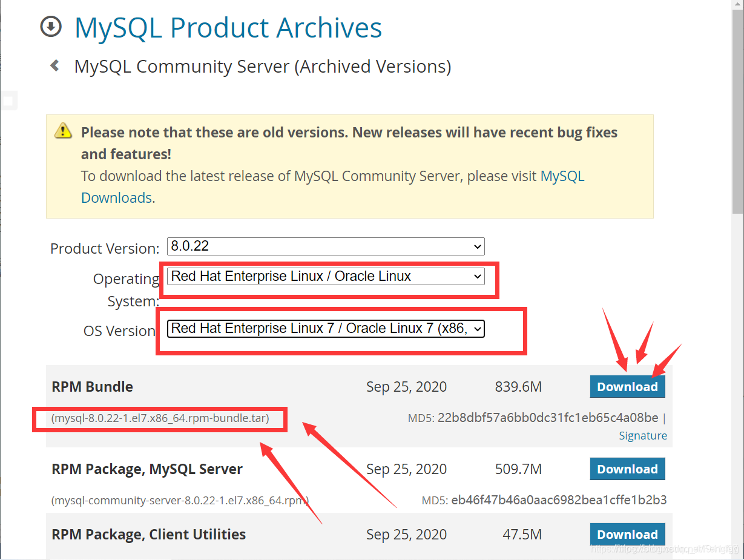744x560 pixels.
Task: Click the Signature link below the MD5 checksum
Action: (x=643, y=435)
